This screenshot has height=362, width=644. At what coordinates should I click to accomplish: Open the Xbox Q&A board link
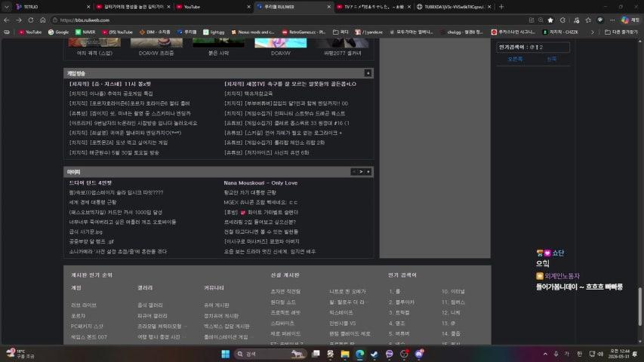(226, 327)
